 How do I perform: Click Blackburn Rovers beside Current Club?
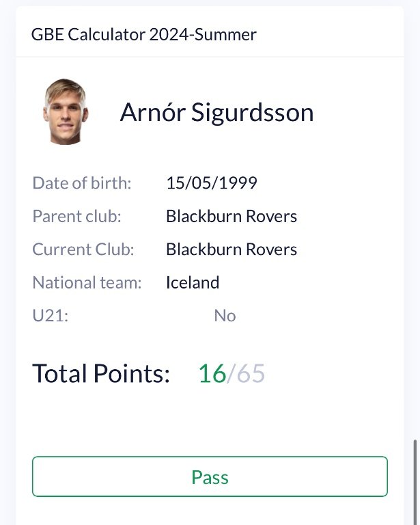[x=232, y=250]
